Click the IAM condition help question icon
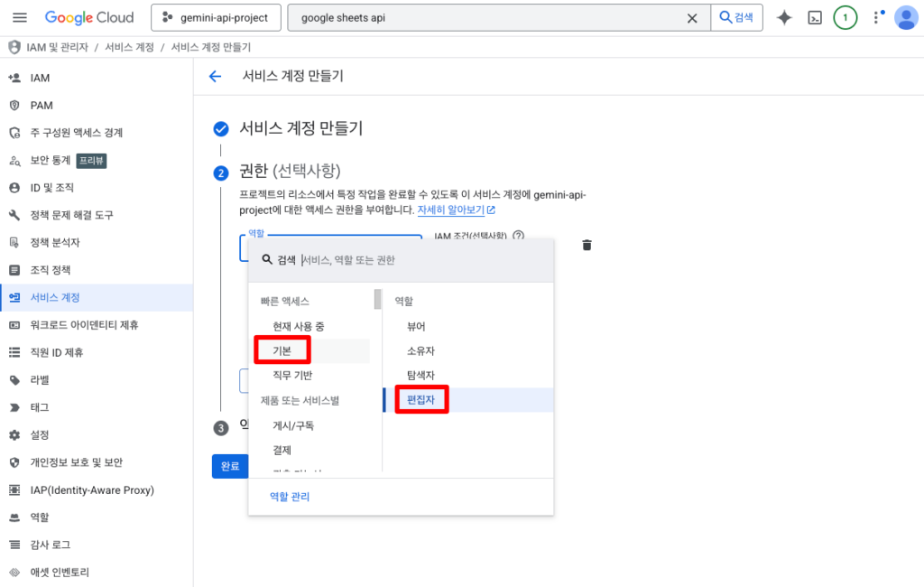The image size is (924, 587). [519, 237]
